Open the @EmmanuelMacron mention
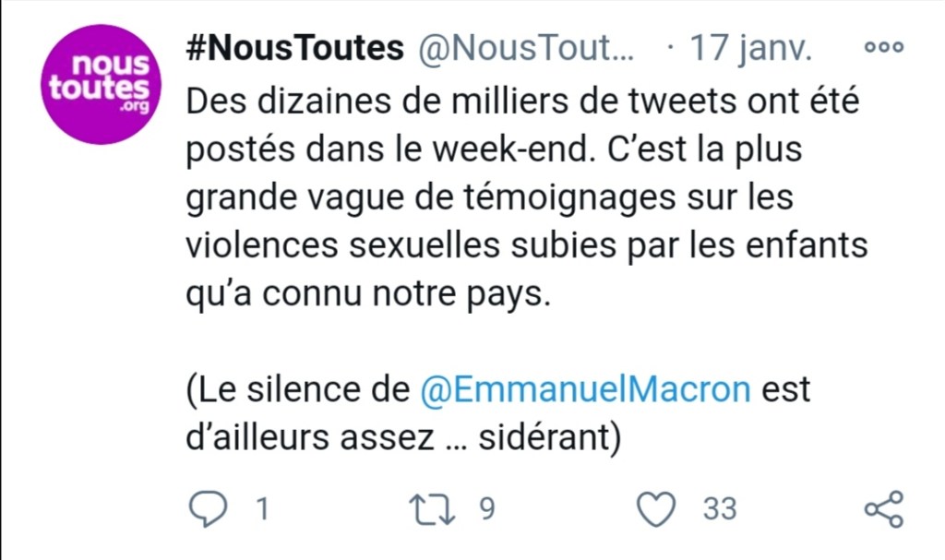945x560 pixels. click(585, 389)
